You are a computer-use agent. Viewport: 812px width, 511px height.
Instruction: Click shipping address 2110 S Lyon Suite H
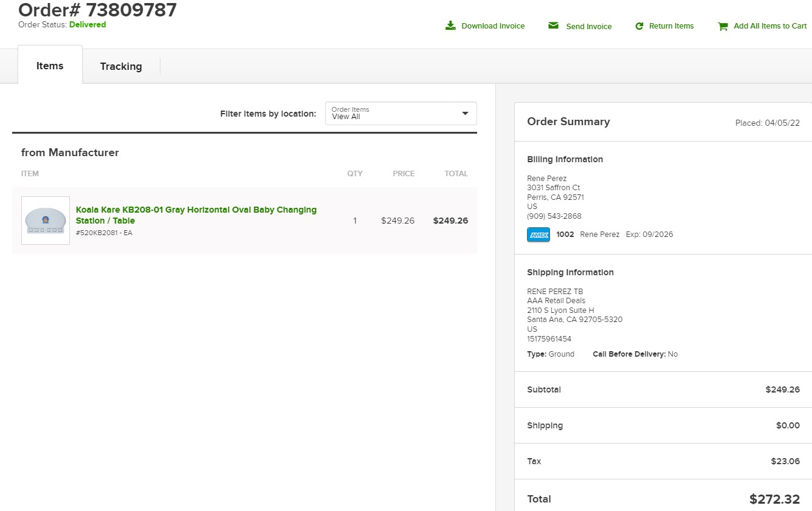(x=560, y=310)
